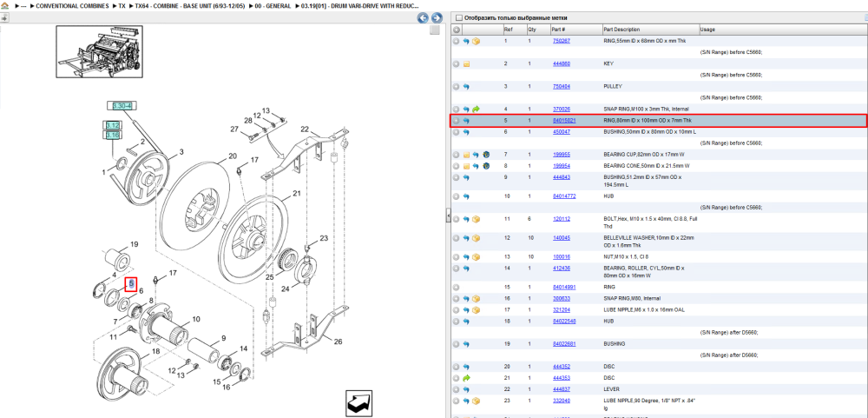Click the round add icon in table header
Viewport: 868px width, 418px height.
click(x=457, y=30)
